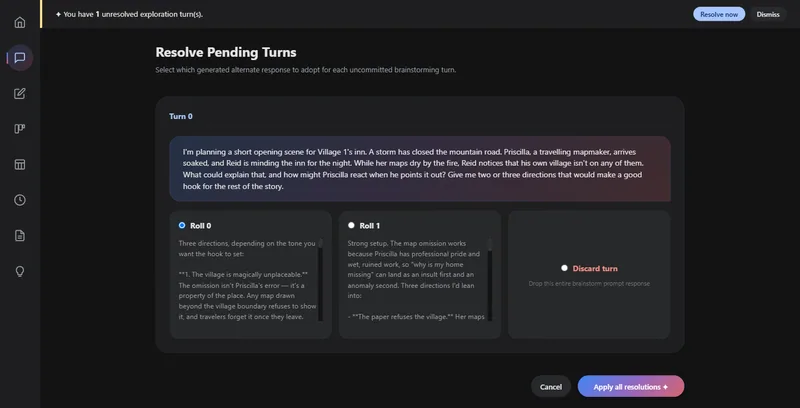
Task: Open the clock history sidebar icon
Action: click(19, 200)
